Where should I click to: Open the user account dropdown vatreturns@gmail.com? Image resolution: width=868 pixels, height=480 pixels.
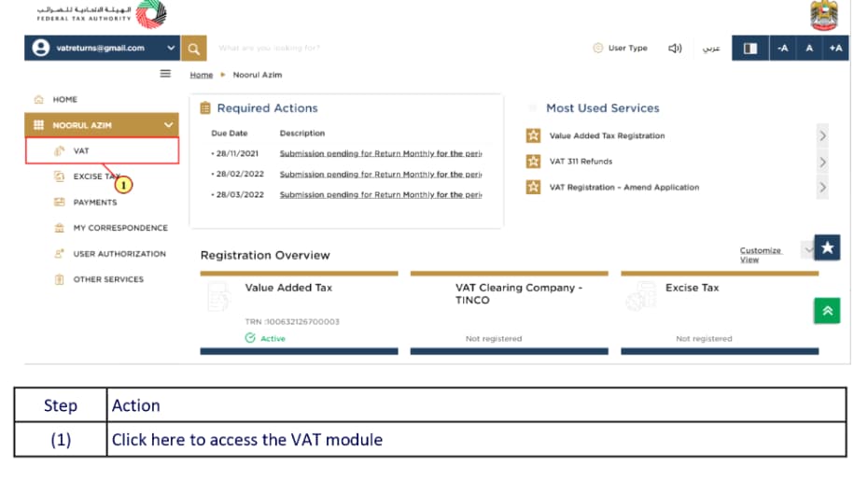(x=102, y=49)
